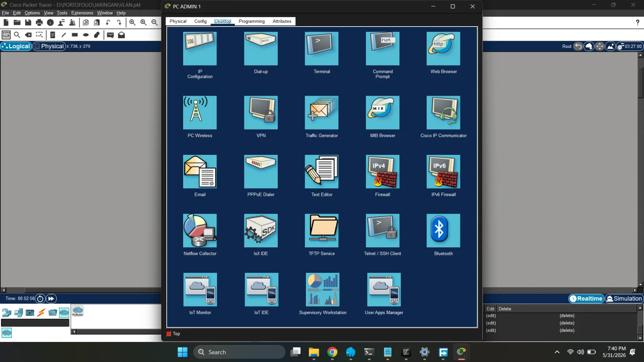Screen dimensions: 644x362
Task: Open the IoT Monitor
Action: pyautogui.click(x=200, y=290)
